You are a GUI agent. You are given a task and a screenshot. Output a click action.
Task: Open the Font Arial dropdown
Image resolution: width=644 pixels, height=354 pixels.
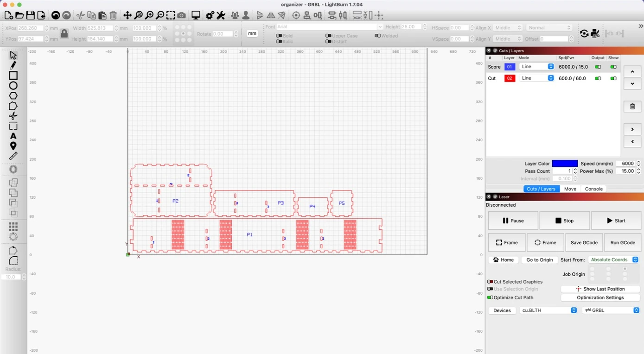click(x=329, y=27)
